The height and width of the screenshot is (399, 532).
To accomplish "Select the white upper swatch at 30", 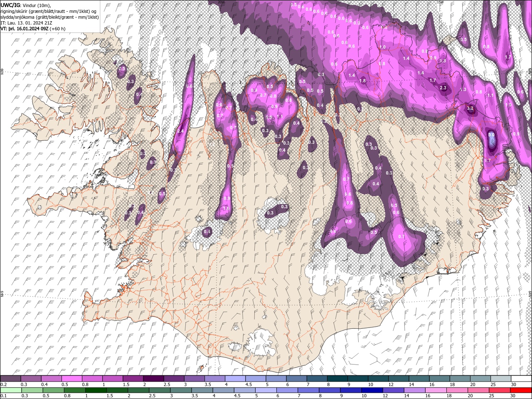I will click(521, 379).
